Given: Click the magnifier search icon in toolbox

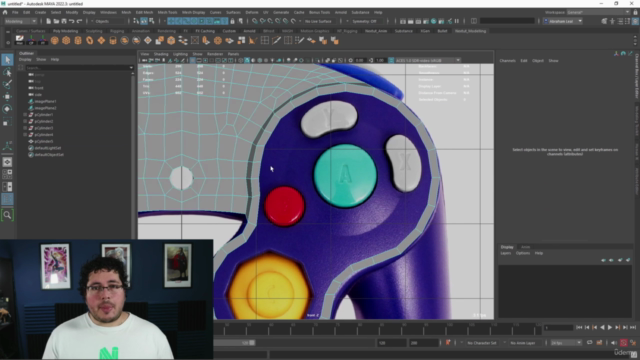Looking at the screenshot, I should point(7,215).
